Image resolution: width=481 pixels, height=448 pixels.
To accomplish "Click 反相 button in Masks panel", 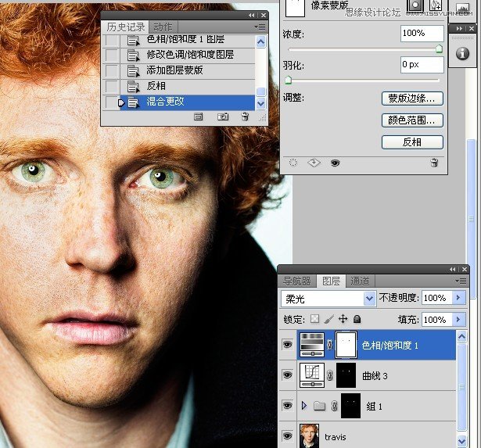I will pos(412,142).
